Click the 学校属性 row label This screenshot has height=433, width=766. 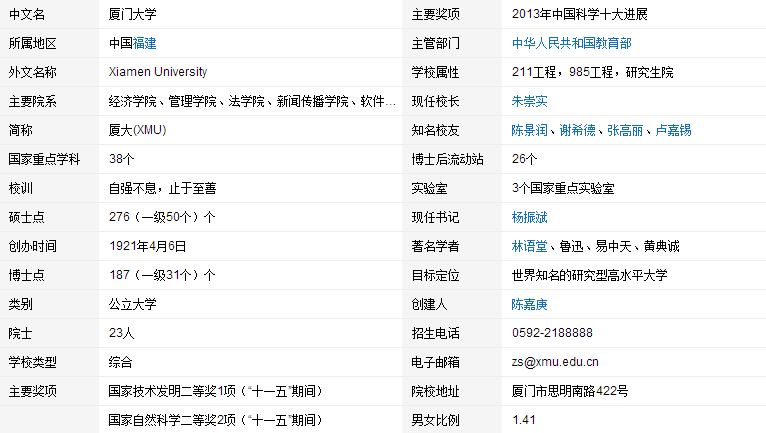[435, 72]
